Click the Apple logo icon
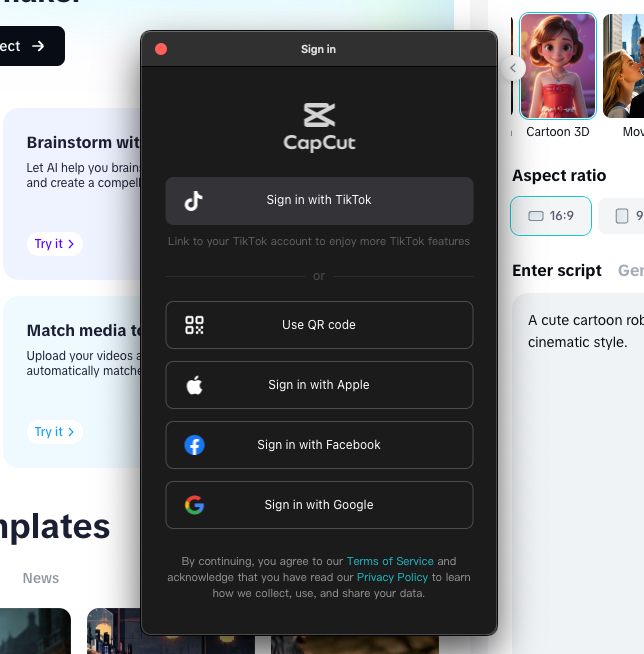This screenshot has height=654, width=644. pyautogui.click(x=194, y=385)
